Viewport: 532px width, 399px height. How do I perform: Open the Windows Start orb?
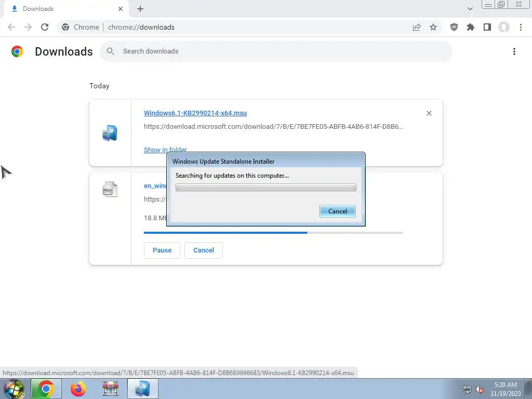(14, 389)
